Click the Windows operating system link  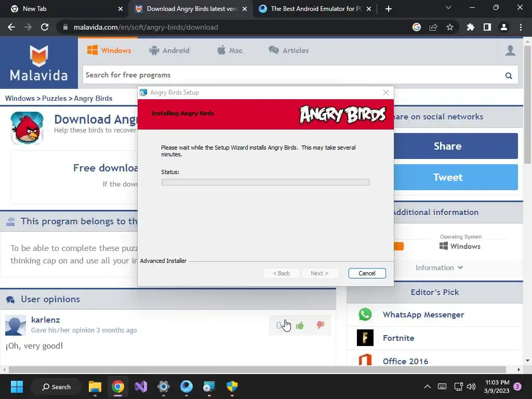click(x=460, y=246)
